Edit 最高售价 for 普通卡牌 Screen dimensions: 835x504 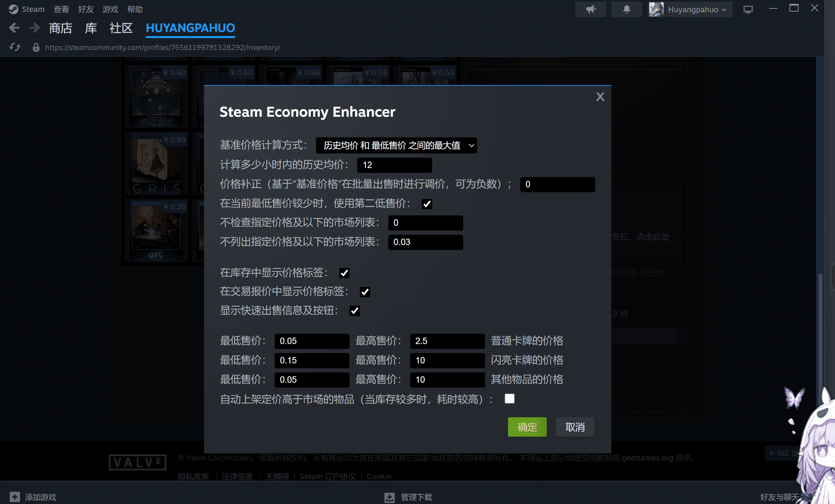tap(447, 341)
